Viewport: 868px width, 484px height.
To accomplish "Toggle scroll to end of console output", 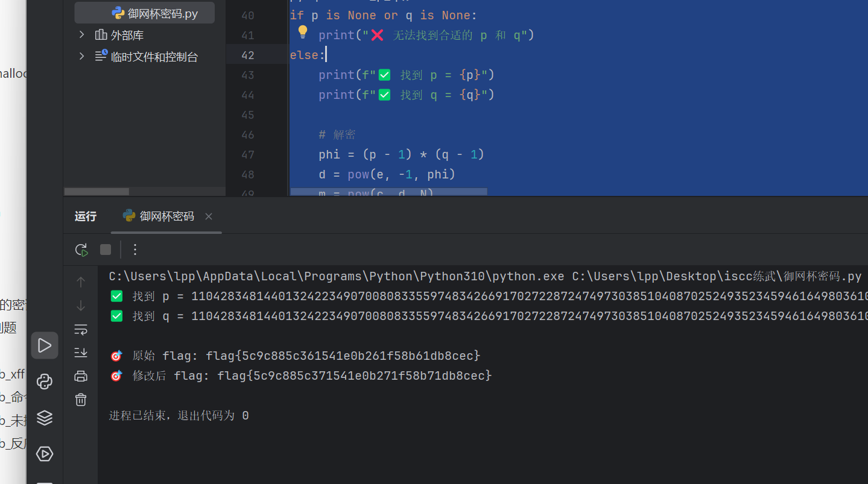I will 81,353.
